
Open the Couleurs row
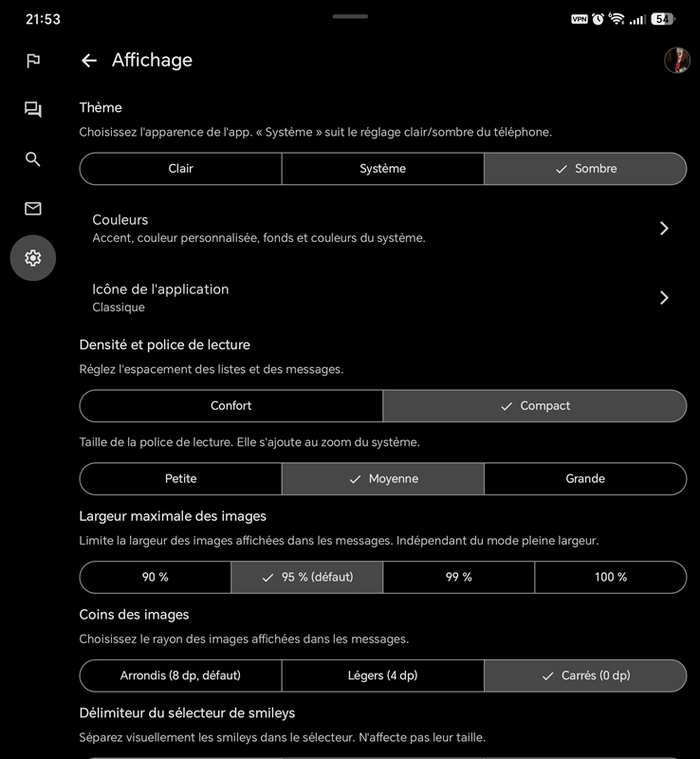point(382,228)
